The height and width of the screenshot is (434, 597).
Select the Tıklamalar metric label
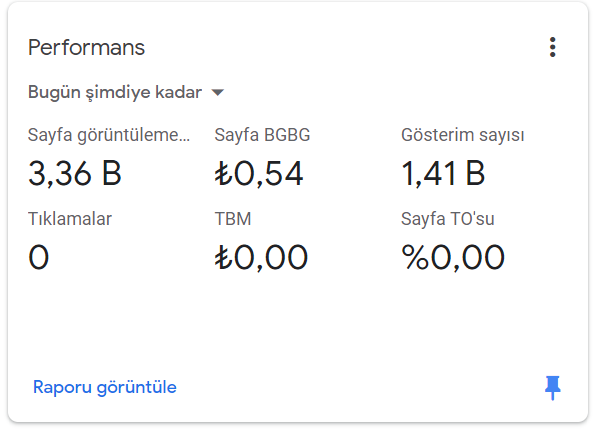70,219
